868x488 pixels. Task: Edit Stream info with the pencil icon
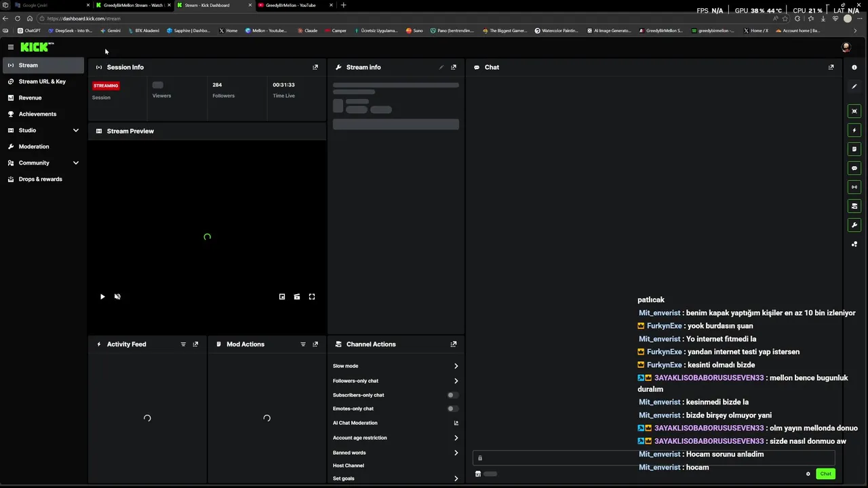coord(441,67)
